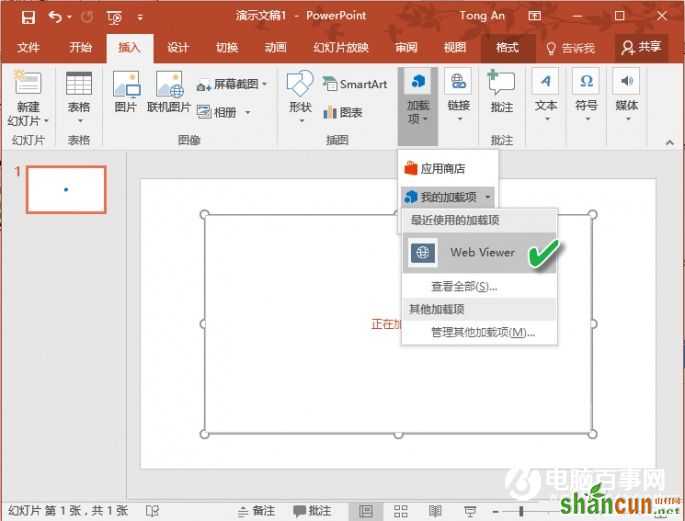This screenshot has height=521, width=685.
Task: Click the Tong An account name
Action: pyautogui.click(x=482, y=16)
